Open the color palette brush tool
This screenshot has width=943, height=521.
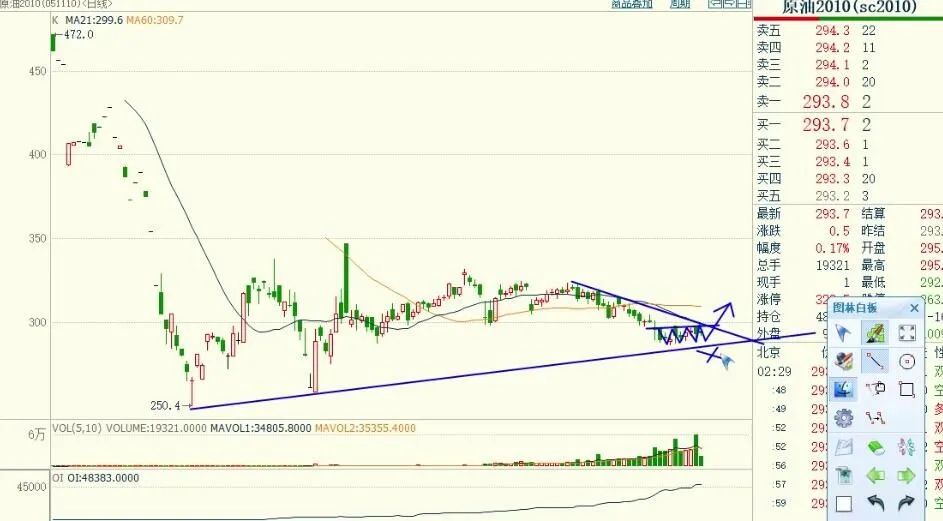pyautogui.click(x=843, y=361)
